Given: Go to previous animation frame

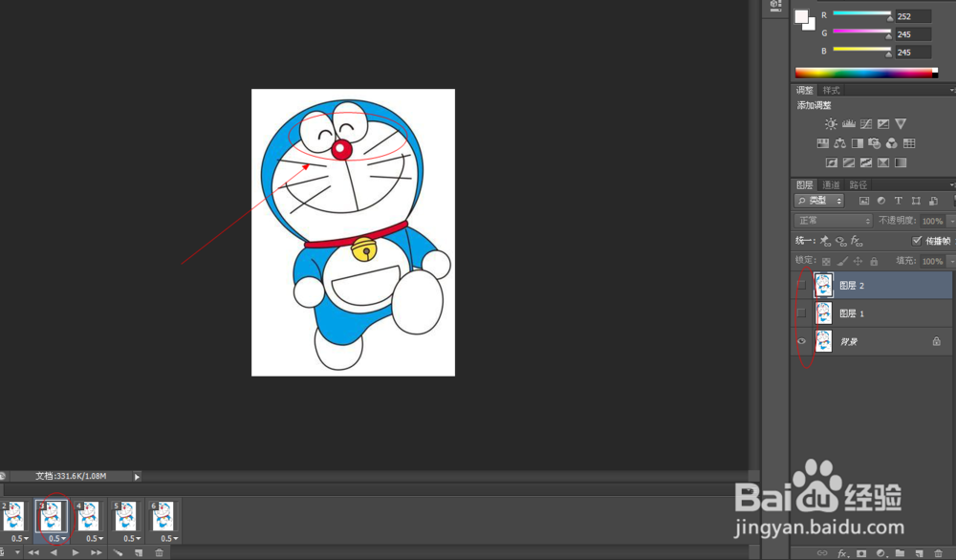Looking at the screenshot, I should click(x=54, y=552).
